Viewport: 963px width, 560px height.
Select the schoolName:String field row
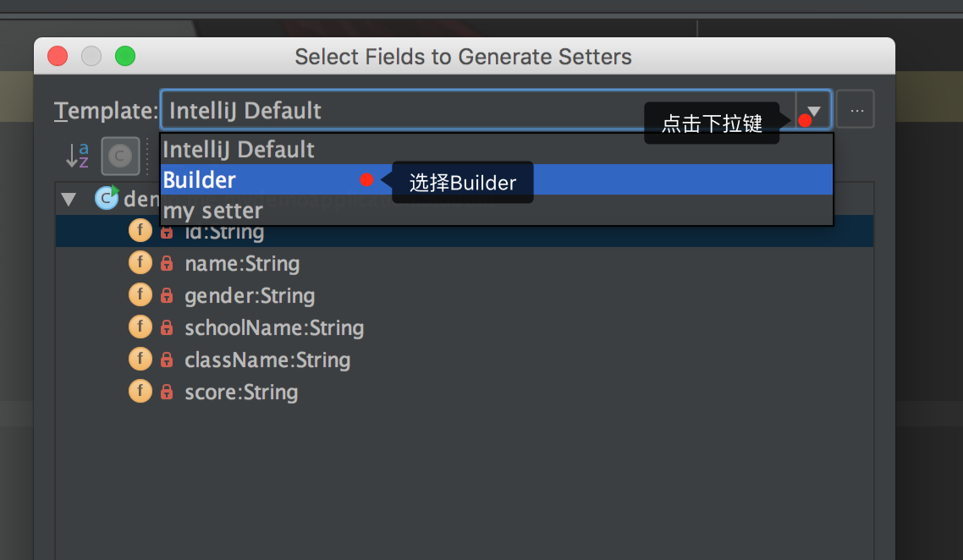pyautogui.click(x=274, y=328)
